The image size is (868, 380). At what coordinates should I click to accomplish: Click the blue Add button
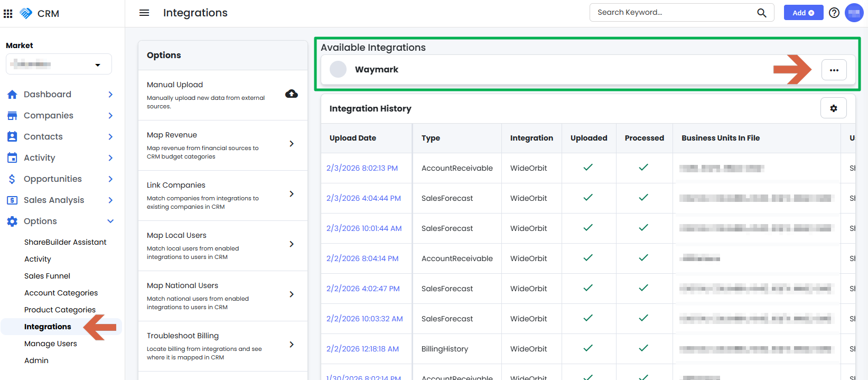click(803, 13)
